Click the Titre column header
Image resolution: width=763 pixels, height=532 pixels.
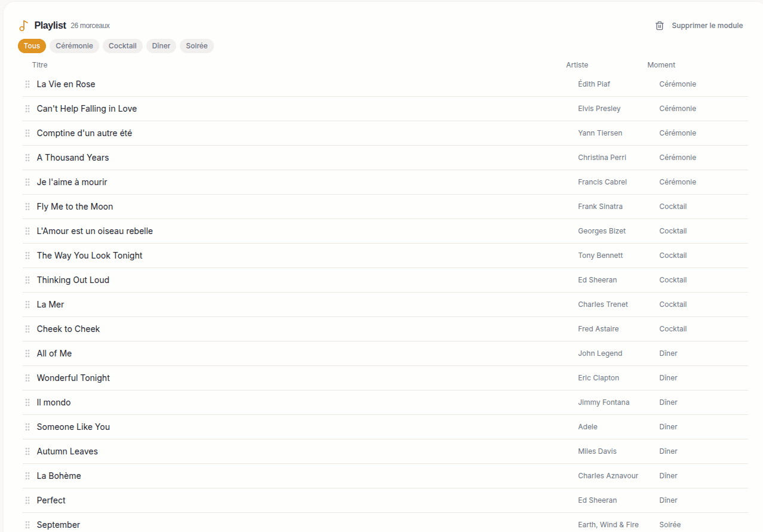[40, 65]
